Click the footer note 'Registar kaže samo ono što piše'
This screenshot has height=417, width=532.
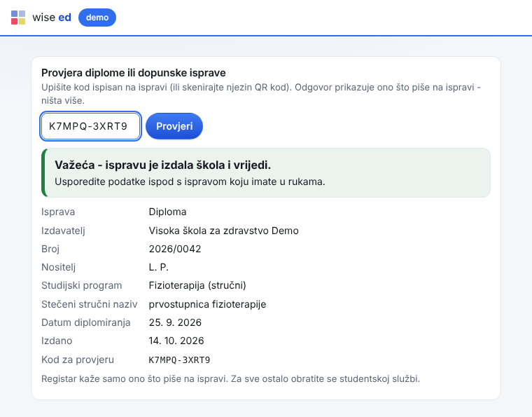pyautogui.click(x=231, y=378)
